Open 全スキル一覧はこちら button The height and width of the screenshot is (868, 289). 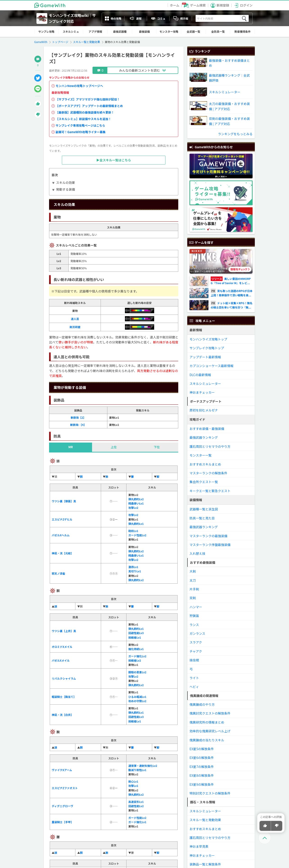click(114, 160)
